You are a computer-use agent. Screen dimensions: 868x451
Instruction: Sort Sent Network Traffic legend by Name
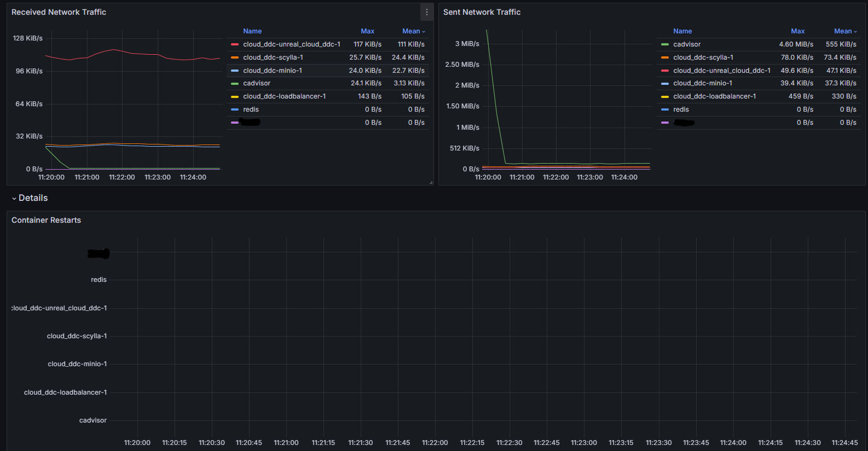[682, 31]
